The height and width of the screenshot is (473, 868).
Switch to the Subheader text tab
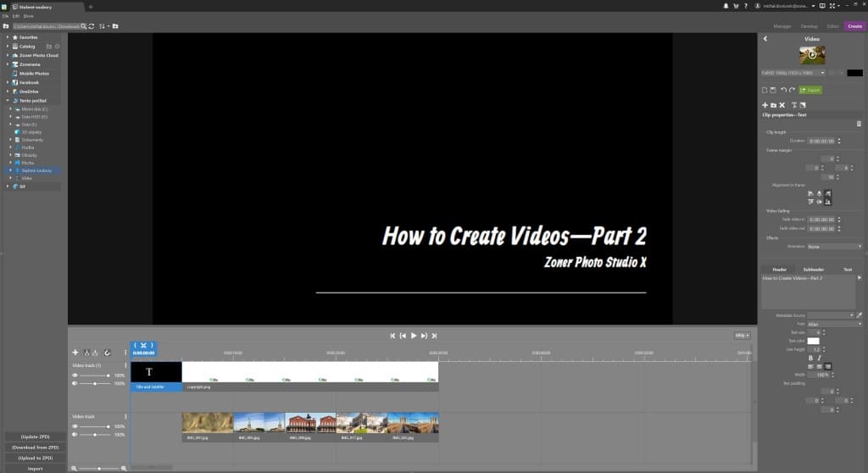[814, 270]
